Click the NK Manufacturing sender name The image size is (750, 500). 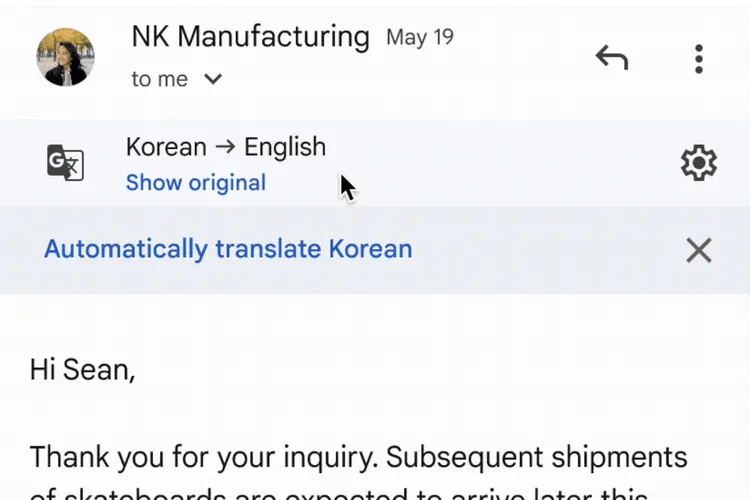[250, 38]
